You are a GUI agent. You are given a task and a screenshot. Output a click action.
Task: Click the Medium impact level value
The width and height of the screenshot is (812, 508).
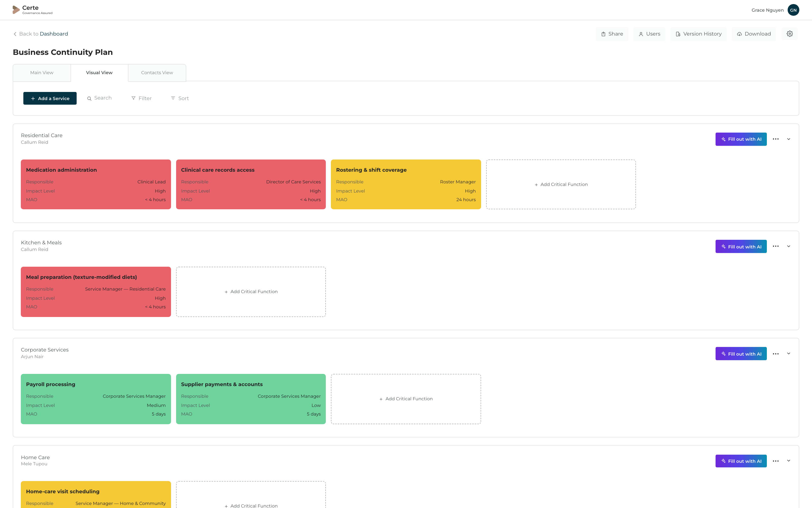[x=156, y=405]
